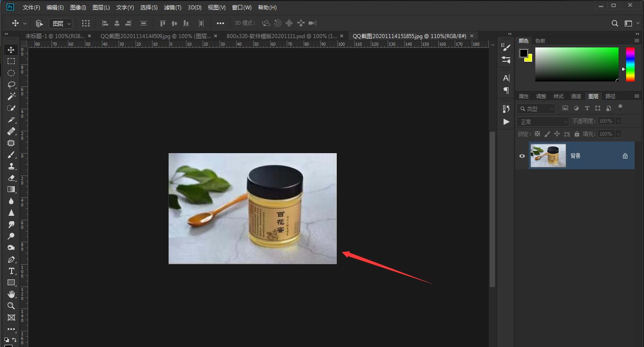The width and height of the screenshot is (644, 347).
Task: Select the Brush tool
Action: (11, 154)
